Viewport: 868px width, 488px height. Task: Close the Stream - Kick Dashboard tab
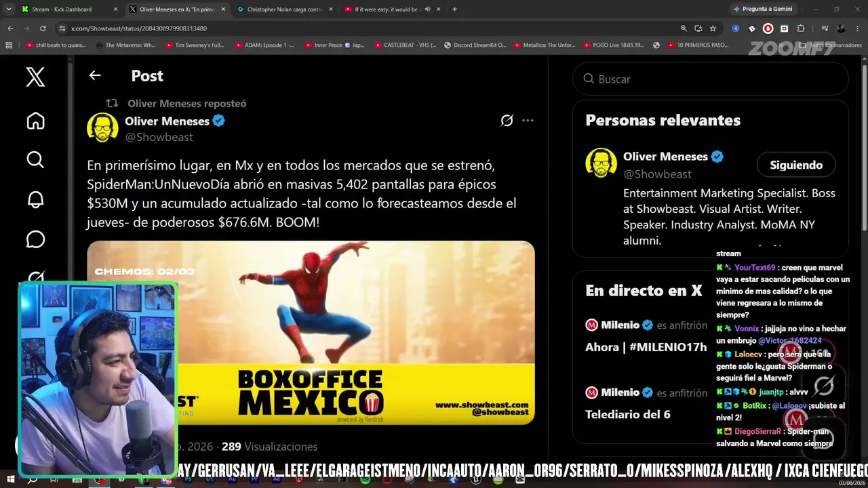pyautogui.click(x=116, y=9)
